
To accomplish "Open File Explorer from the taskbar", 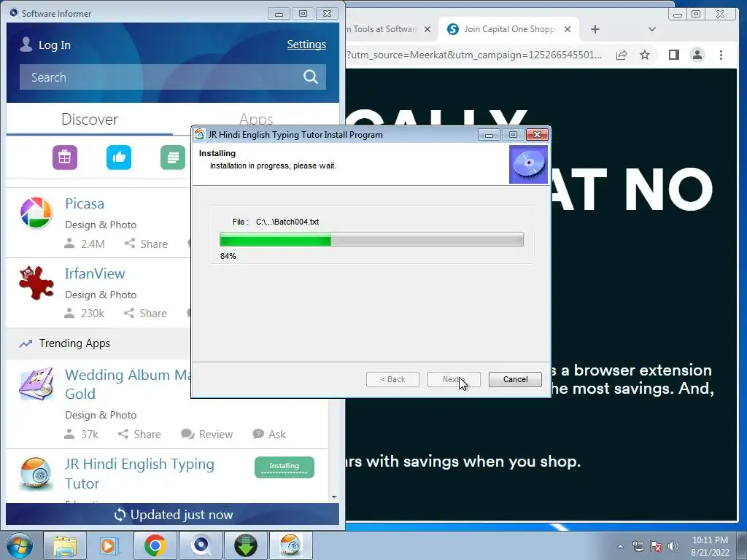I will coord(65,545).
